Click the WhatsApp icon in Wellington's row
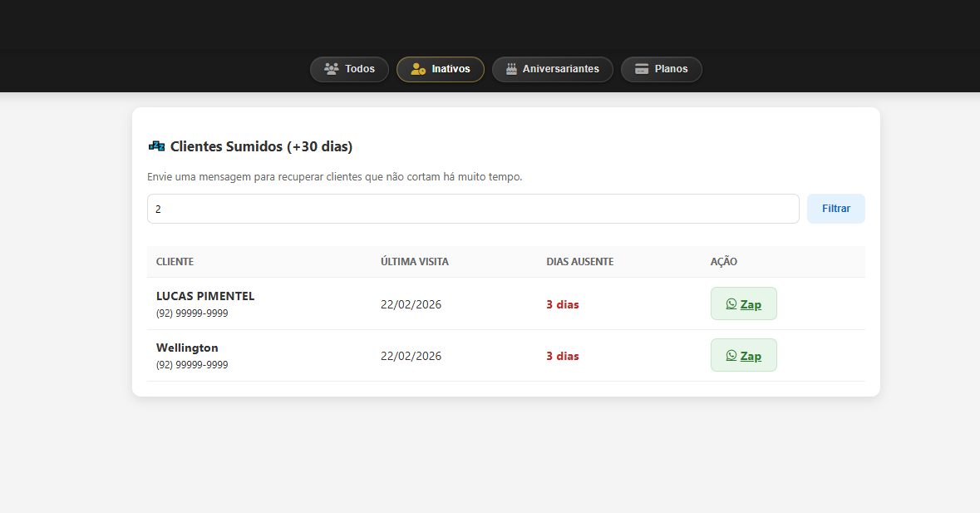 click(x=731, y=356)
